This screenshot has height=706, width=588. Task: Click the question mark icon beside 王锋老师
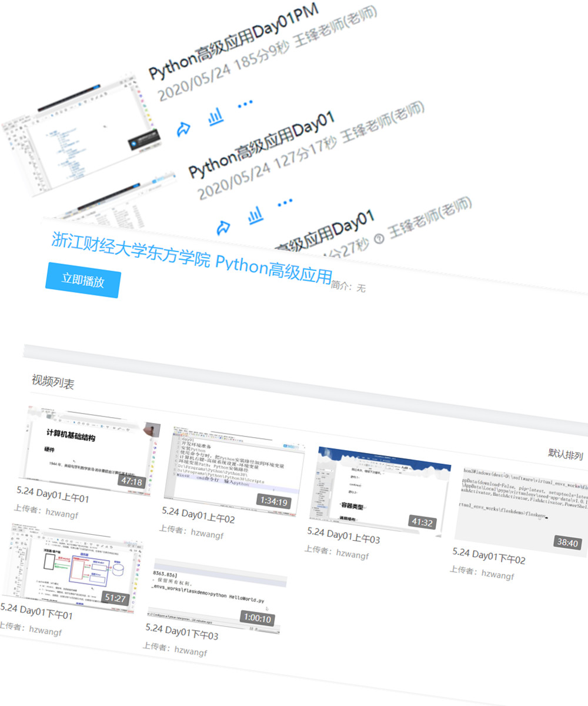coord(378,238)
